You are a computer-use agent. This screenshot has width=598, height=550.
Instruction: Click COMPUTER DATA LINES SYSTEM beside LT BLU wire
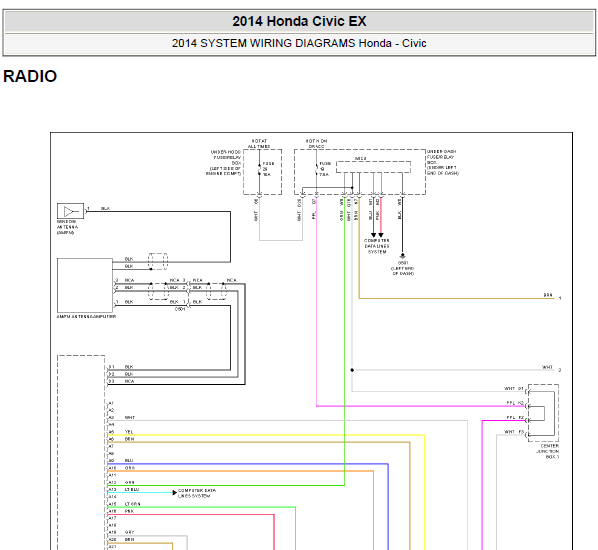coord(197,493)
